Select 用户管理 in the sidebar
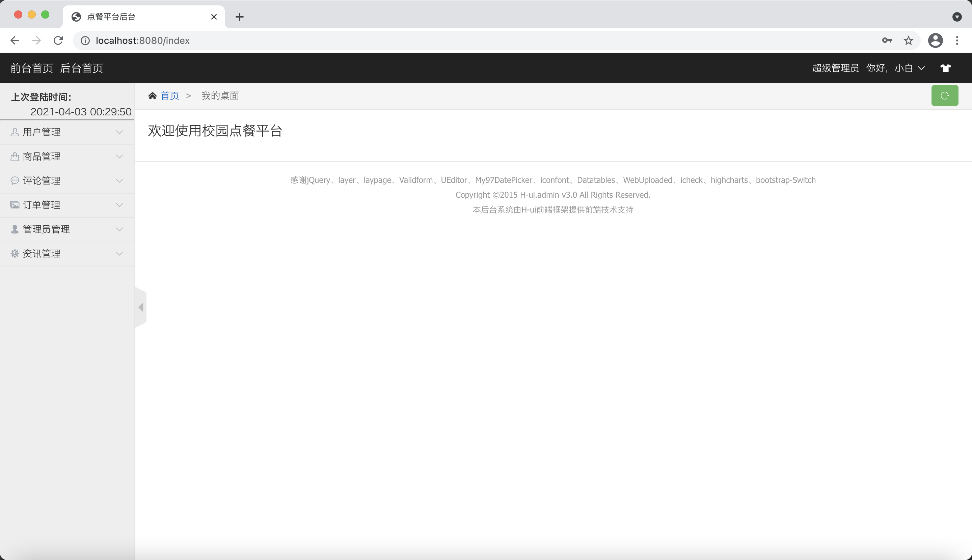The height and width of the screenshot is (560, 972). coord(67,132)
